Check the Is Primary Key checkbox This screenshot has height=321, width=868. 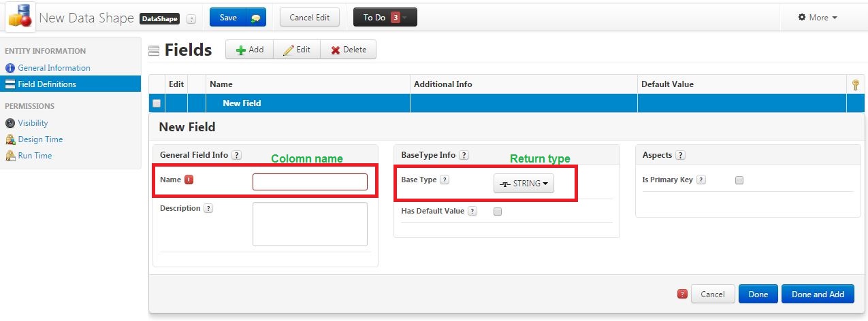[x=739, y=180]
